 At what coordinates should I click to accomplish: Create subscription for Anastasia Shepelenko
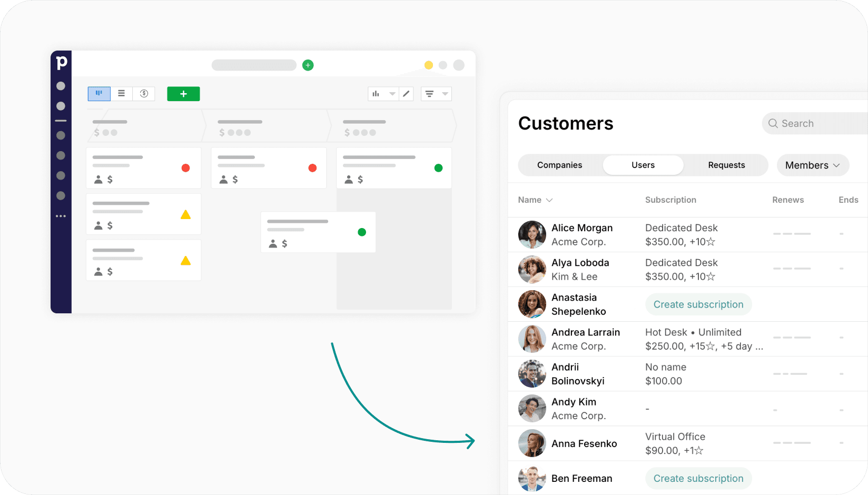698,304
